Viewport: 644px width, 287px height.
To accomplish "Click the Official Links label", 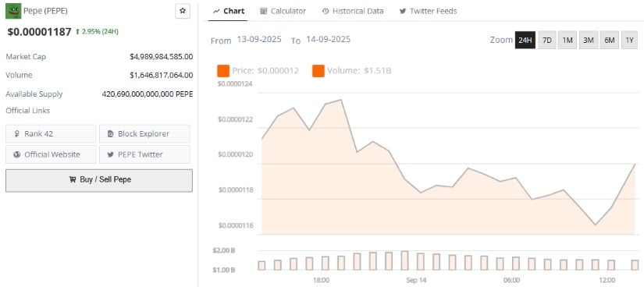I will point(28,111).
